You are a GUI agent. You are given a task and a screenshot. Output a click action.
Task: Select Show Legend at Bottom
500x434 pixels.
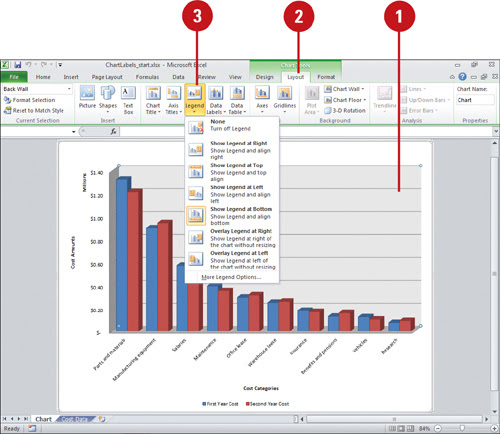[232, 216]
